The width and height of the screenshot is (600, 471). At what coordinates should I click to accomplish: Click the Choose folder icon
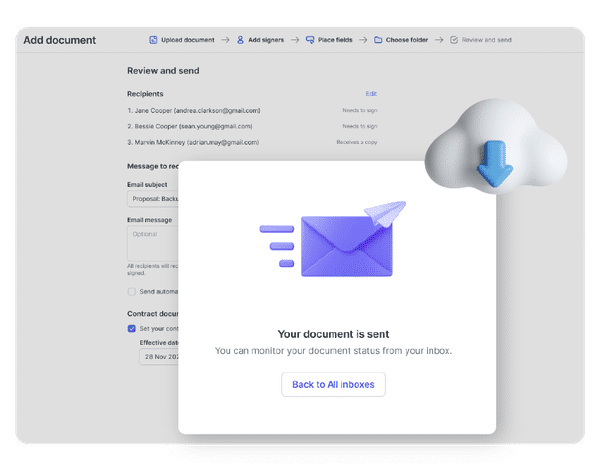point(378,40)
